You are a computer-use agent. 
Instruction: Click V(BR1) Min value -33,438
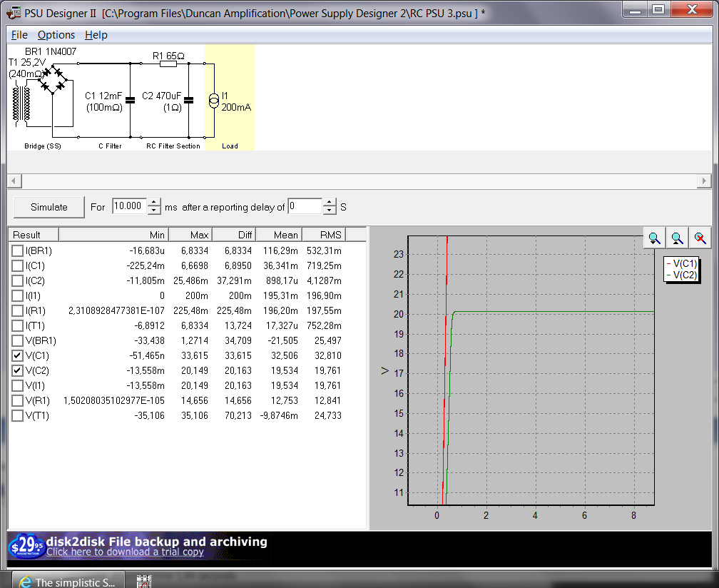coord(149,341)
